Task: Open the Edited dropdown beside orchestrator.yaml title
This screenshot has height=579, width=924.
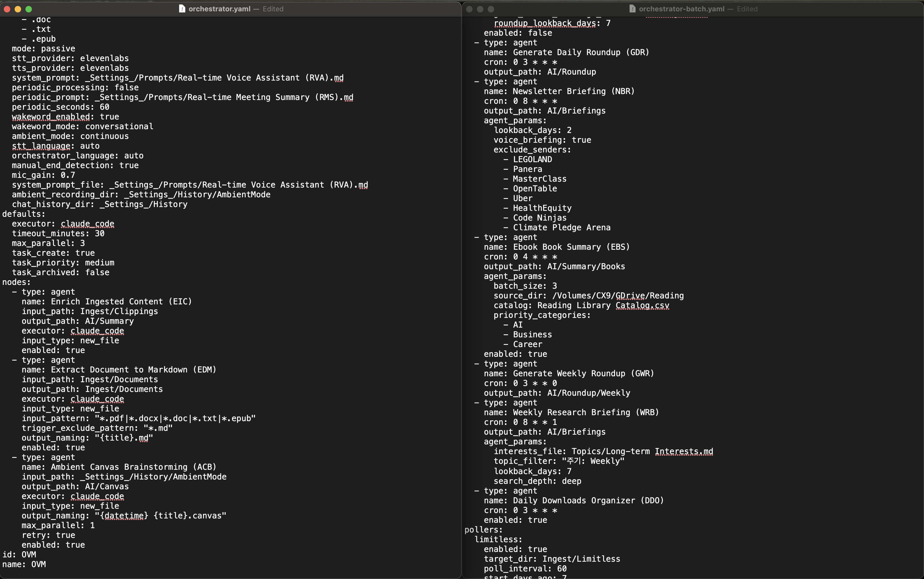Action: tap(273, 9)
